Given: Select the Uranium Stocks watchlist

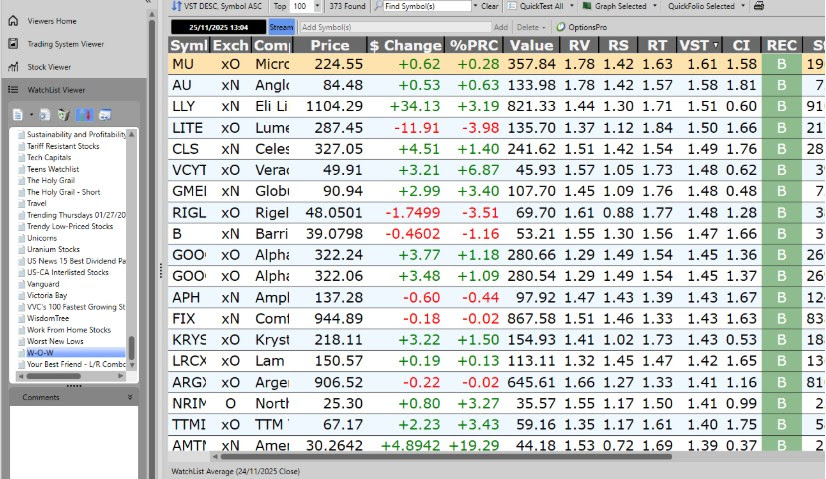Looking at the screenshot, I should tap(53, 249).
